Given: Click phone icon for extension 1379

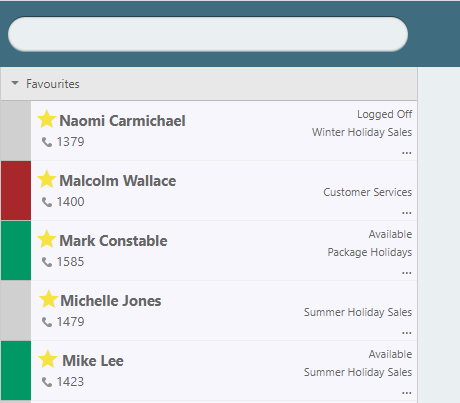Looking at the screenshot, I should coord(47,142).
